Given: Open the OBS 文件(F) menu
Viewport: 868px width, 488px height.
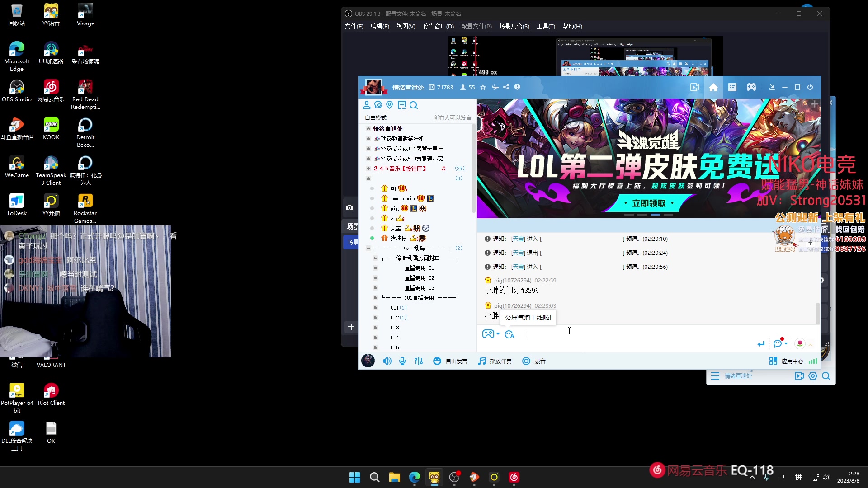Looking at the screenshot, I should (354, 27).
